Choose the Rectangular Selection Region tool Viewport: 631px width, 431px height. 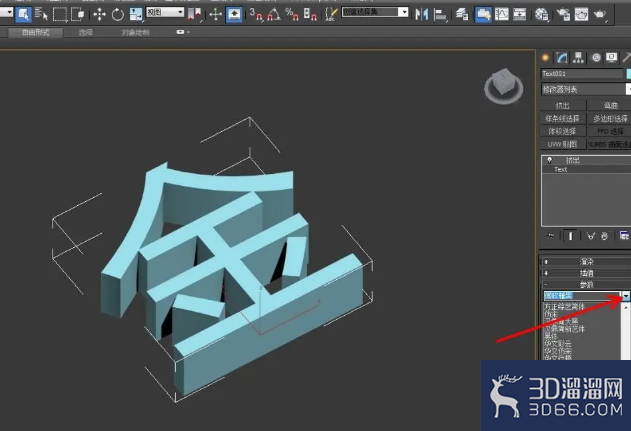pos(60,14)
